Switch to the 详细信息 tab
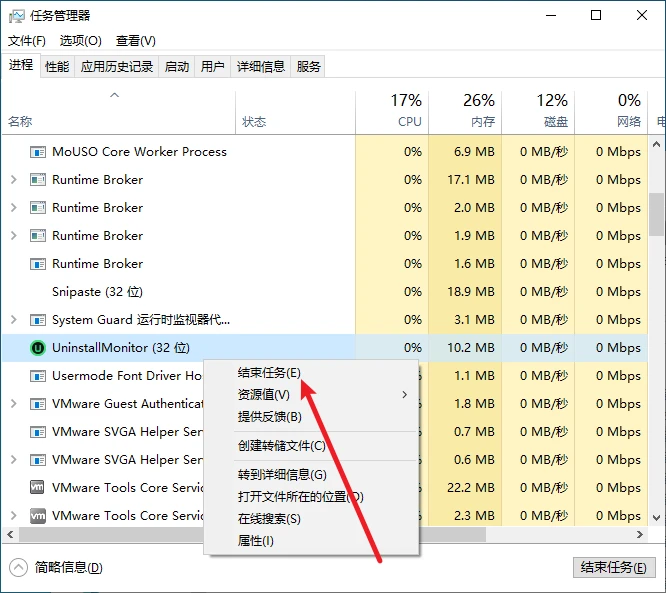 (260, 67)
